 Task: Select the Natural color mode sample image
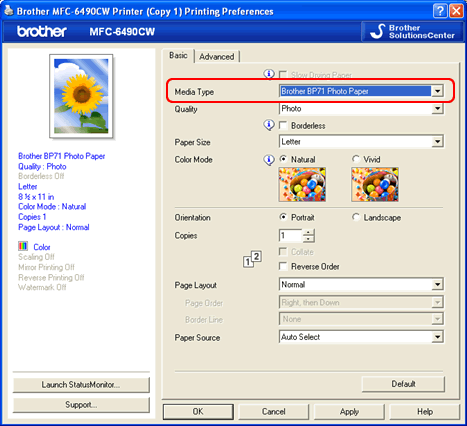tap(302, 184)
